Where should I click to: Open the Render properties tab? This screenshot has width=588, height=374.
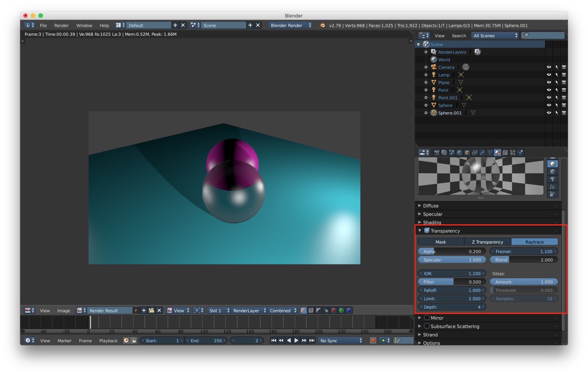(436, 152)
